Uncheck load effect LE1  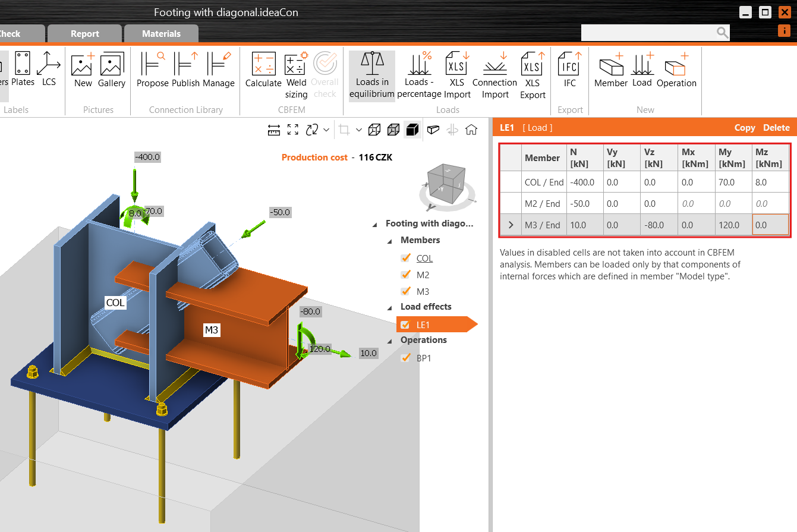406,324
